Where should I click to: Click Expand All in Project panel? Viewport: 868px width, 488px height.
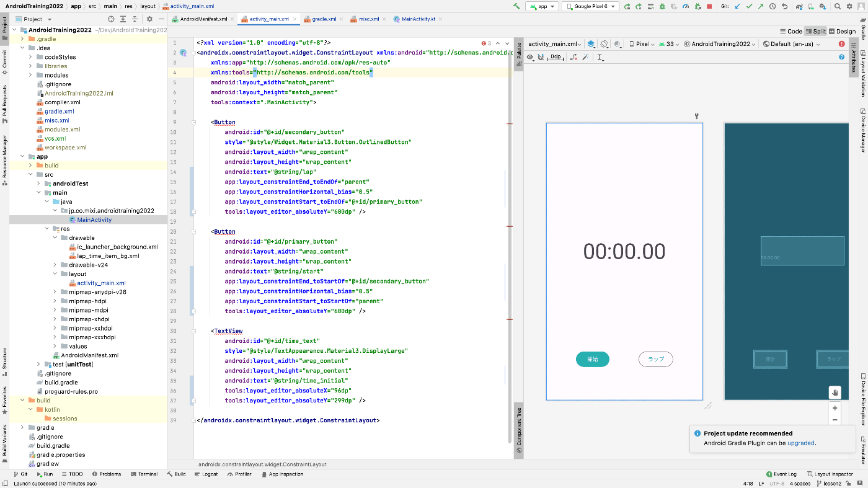click(x=123, y=19)
